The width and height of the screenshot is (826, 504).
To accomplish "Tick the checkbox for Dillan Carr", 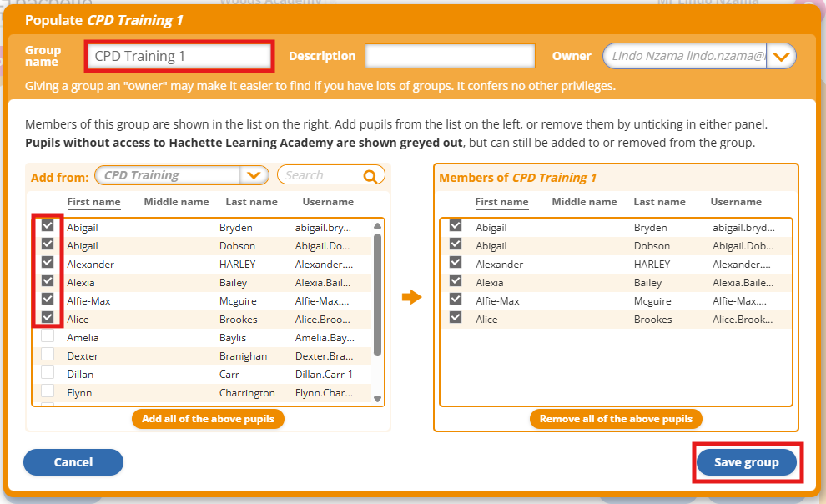I will (48, 373).
